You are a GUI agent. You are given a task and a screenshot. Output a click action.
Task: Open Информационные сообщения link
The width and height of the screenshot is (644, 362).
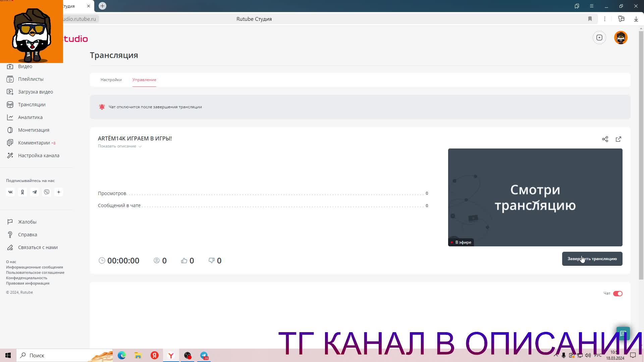[34, 267]
